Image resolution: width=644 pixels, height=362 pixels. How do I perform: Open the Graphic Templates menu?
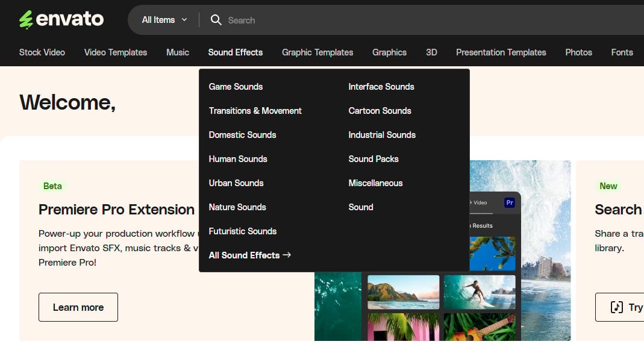[317, 52]
